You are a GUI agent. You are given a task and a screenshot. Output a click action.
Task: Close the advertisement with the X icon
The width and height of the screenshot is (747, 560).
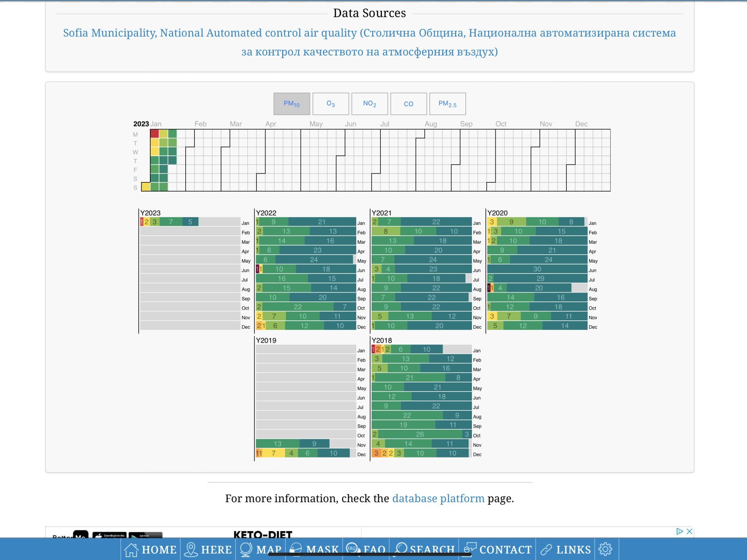[689, 531]
